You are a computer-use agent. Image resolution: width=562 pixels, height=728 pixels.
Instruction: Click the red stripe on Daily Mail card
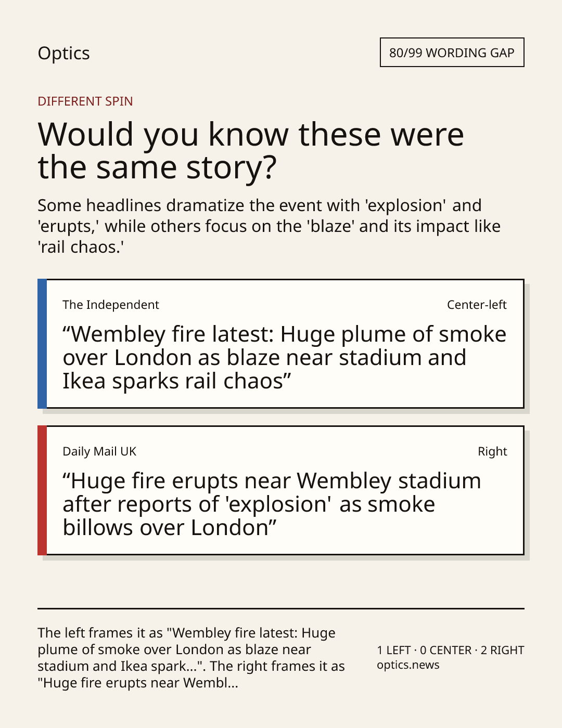pyautogui.click(x=42, y=490)
